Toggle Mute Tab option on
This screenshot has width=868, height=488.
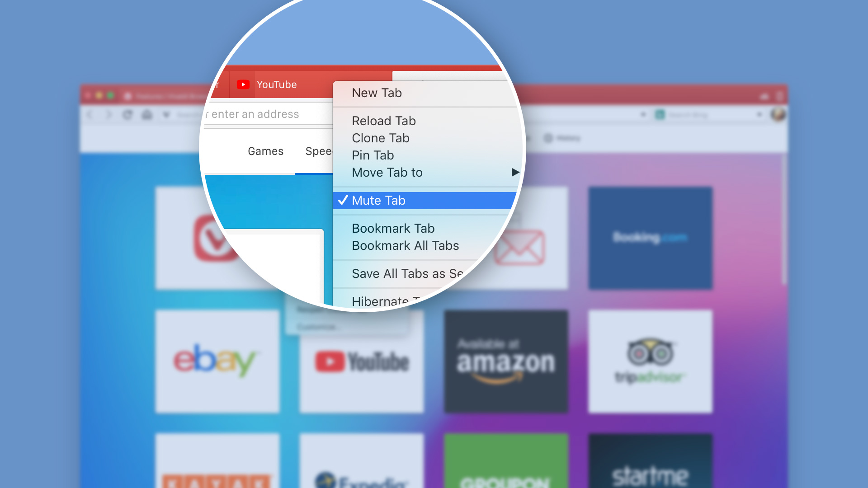378,200
